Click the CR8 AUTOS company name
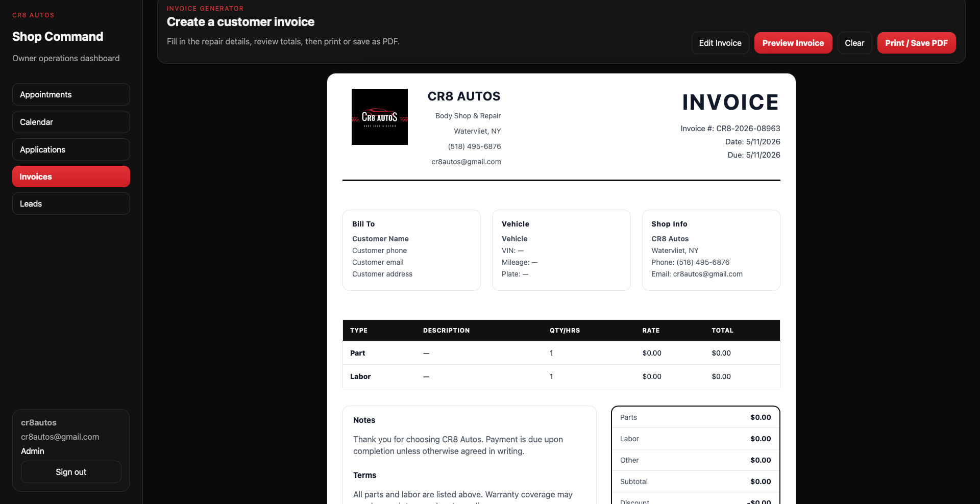Screen dimensions: 980x504 click(464, 96)
